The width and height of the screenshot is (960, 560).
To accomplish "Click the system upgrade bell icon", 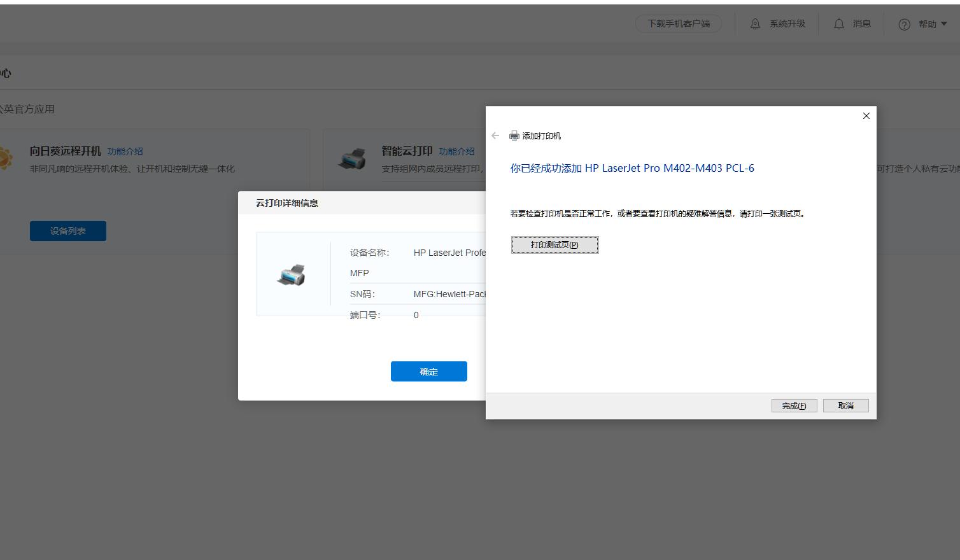I will (755, 24).
